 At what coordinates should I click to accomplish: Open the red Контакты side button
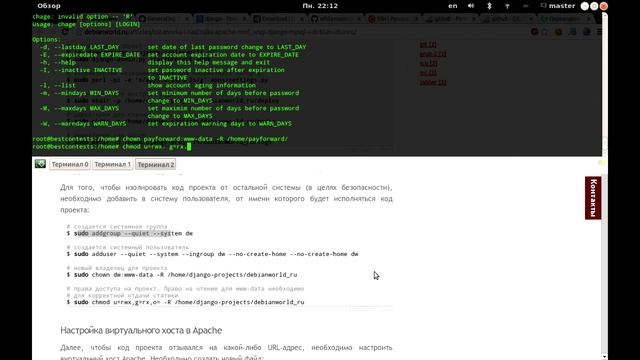[593, 198]
